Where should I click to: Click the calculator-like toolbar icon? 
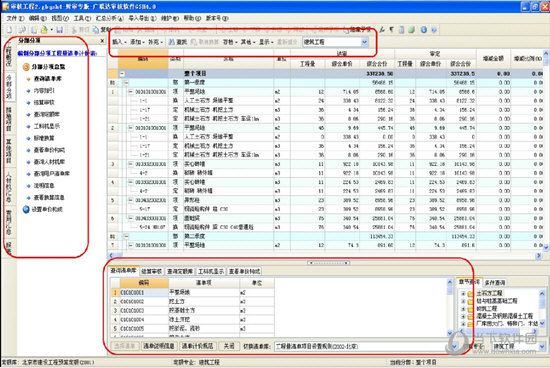pos(402,30)
